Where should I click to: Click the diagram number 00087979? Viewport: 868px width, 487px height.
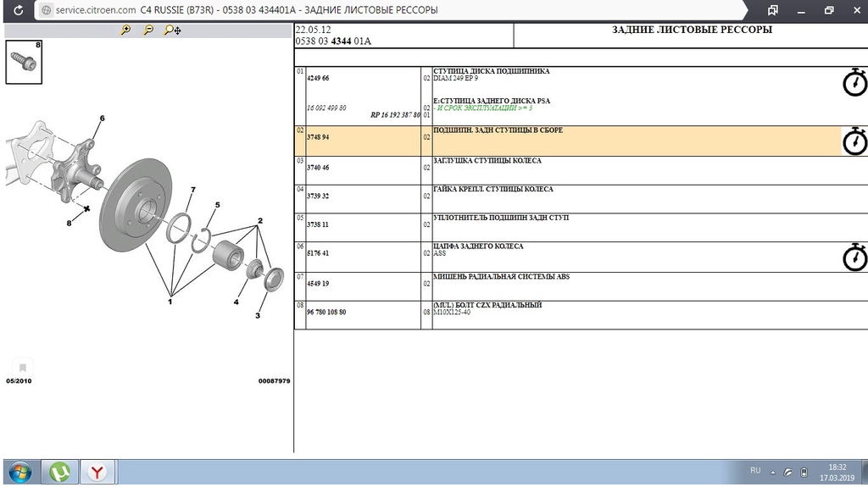[x=274, y=381]
